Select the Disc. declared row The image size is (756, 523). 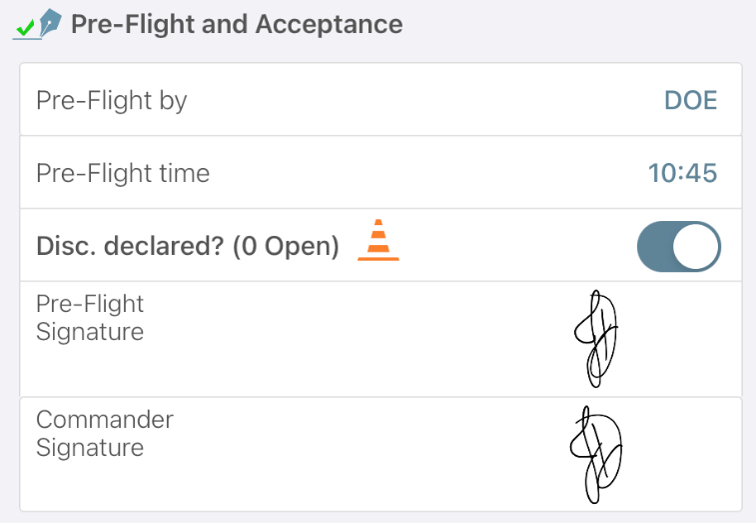pyautogui.click(x=381, y=245)
